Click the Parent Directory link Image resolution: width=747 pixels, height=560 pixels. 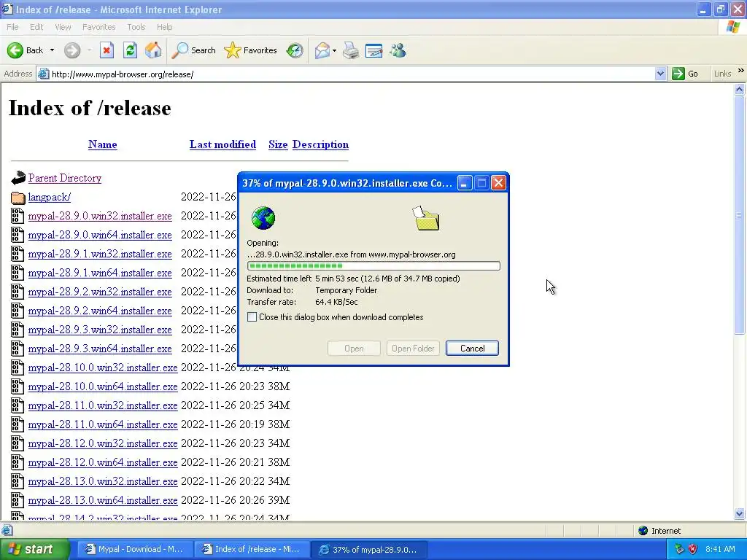[x=65, y=178]
